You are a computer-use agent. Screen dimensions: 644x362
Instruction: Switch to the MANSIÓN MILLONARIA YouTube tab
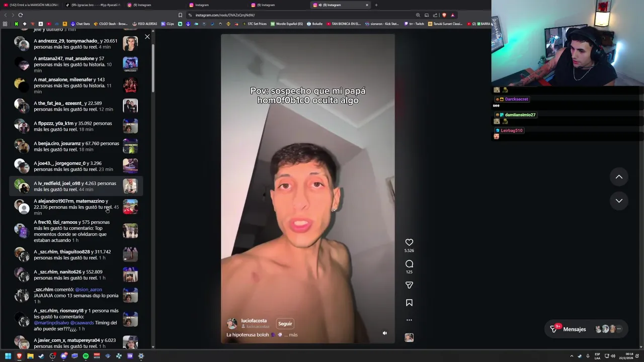[30, 5]
